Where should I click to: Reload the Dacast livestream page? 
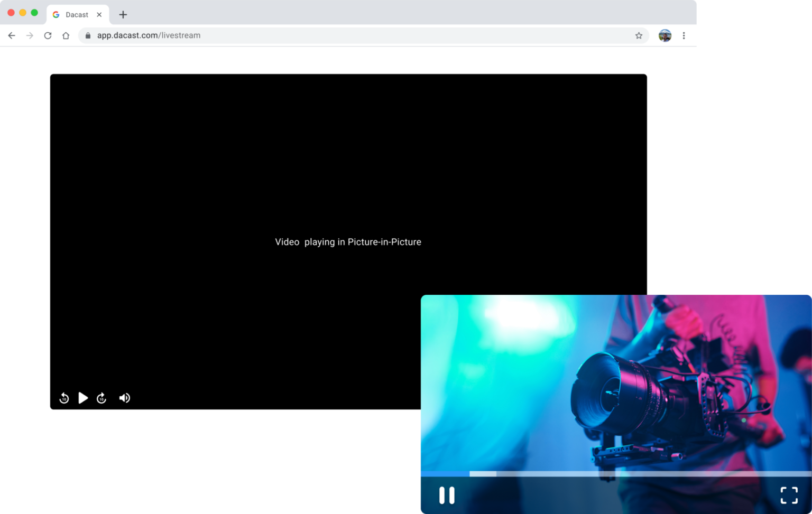48,35
